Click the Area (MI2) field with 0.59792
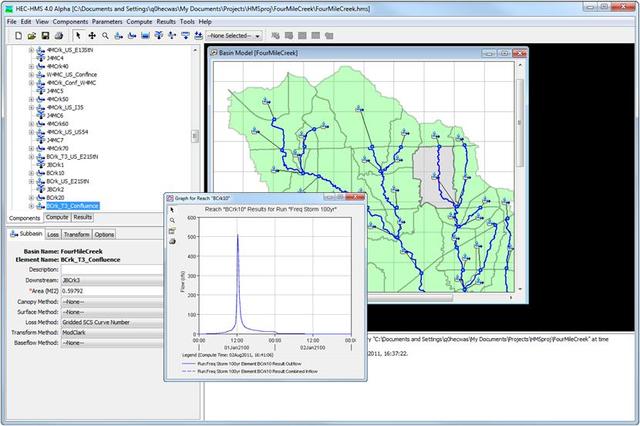Image resolution: width=640 pixels, height=426 pixels. click(x=111, y=291)
